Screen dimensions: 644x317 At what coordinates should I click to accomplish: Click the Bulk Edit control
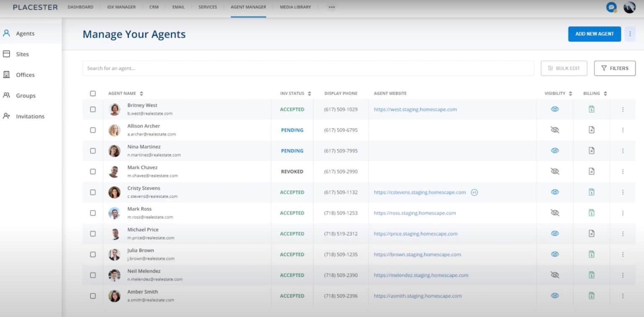[x=563, y=68]
